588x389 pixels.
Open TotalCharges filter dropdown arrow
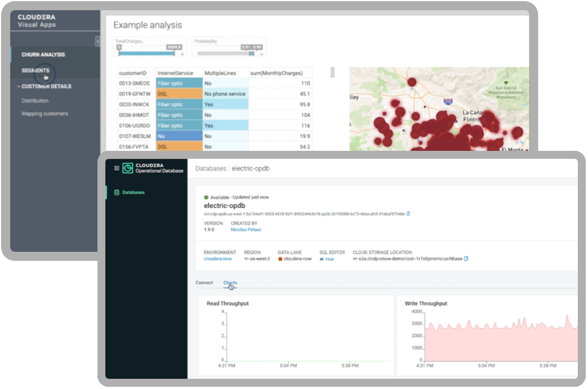pyautogui.click(x=182, y=54)
